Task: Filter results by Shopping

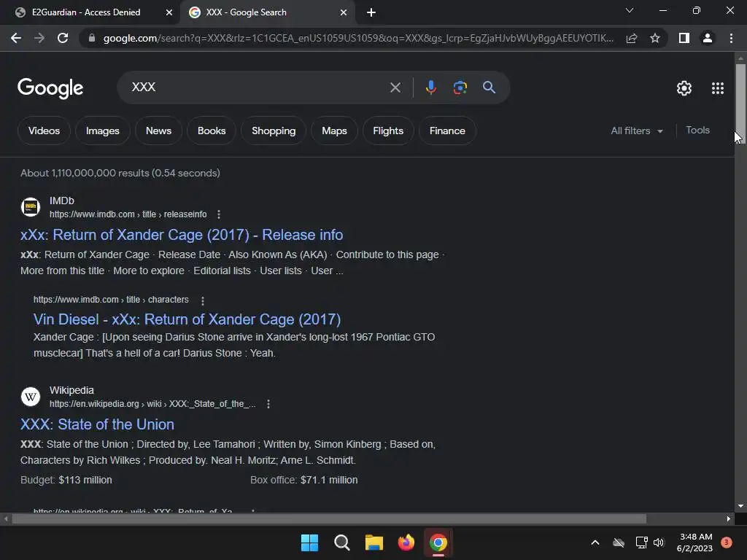Action: [x=274, y=131]
